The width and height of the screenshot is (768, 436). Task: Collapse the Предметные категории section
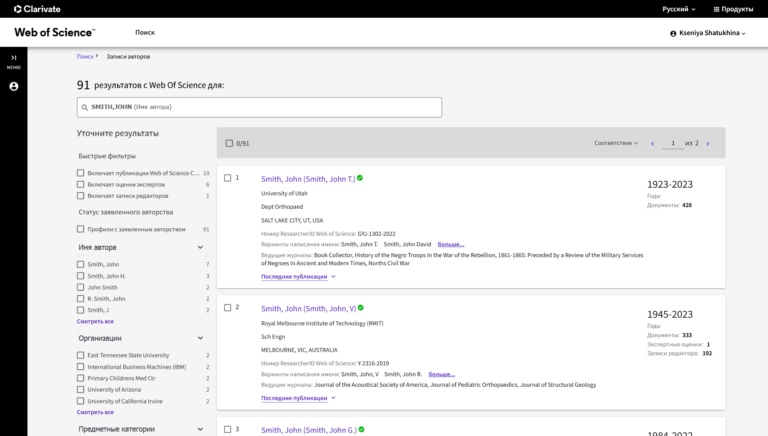point(200,429)
